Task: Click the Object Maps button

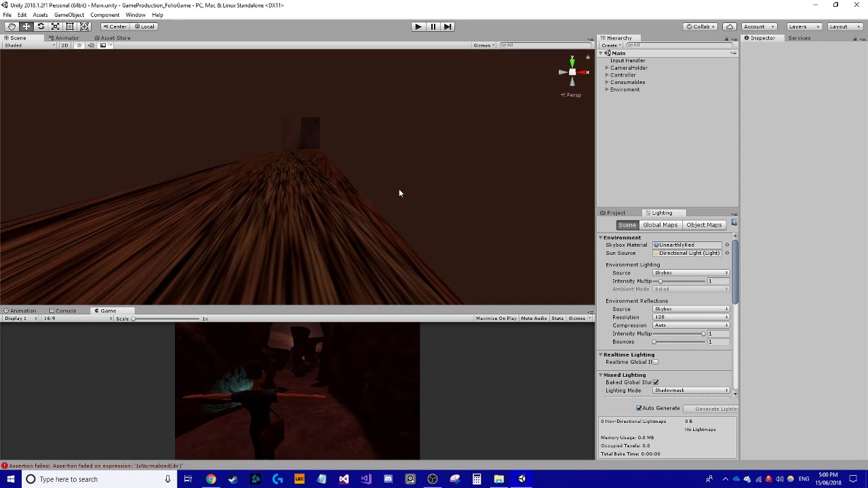Action: [704, 225]
